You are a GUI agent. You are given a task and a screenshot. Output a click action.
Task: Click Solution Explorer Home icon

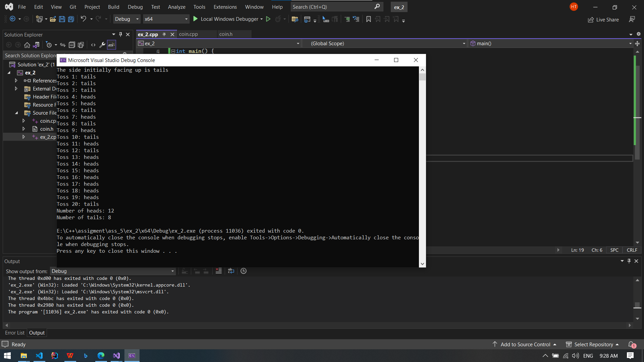27,45
